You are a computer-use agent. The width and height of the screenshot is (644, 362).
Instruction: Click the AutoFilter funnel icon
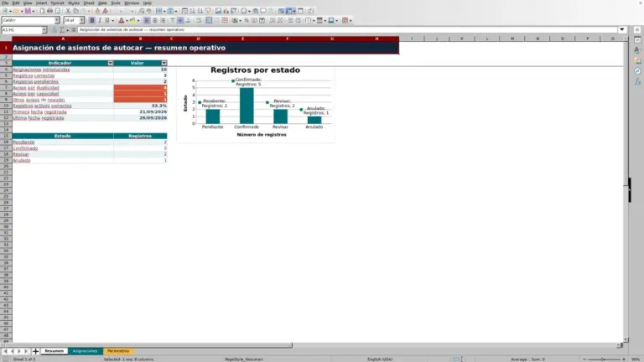point(208,11)
